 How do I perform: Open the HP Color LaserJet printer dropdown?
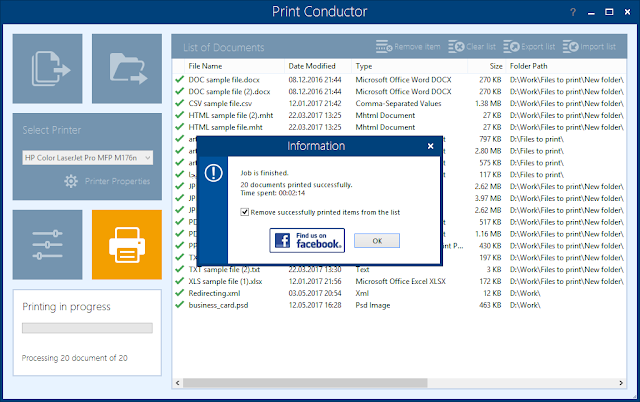pyautogui.click(x=88, y=158)
